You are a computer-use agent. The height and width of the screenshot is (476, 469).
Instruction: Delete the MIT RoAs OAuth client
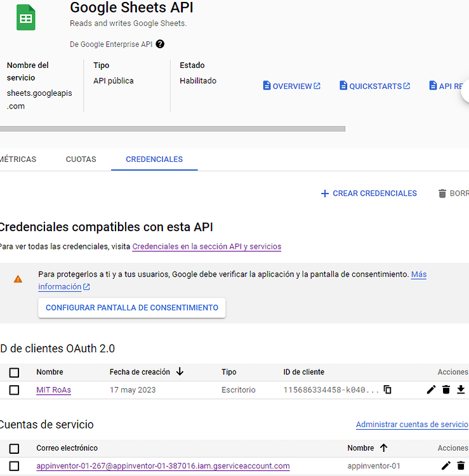[x=446, y=390]
